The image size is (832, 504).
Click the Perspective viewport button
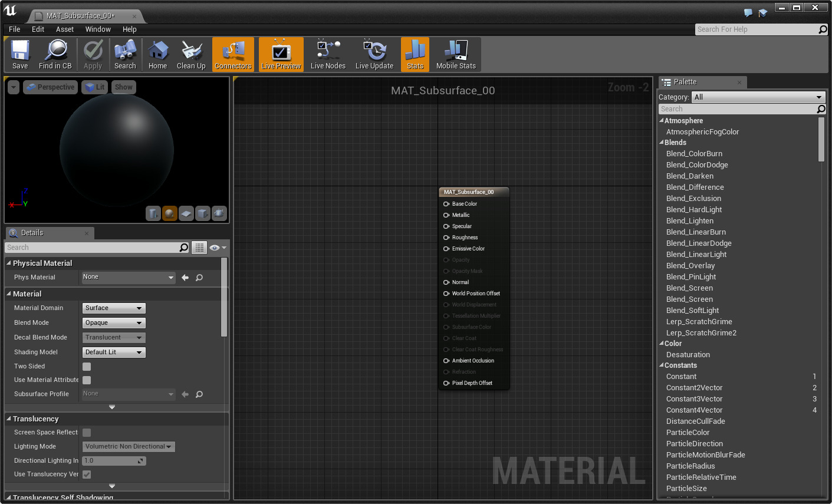tap(51, 87)
